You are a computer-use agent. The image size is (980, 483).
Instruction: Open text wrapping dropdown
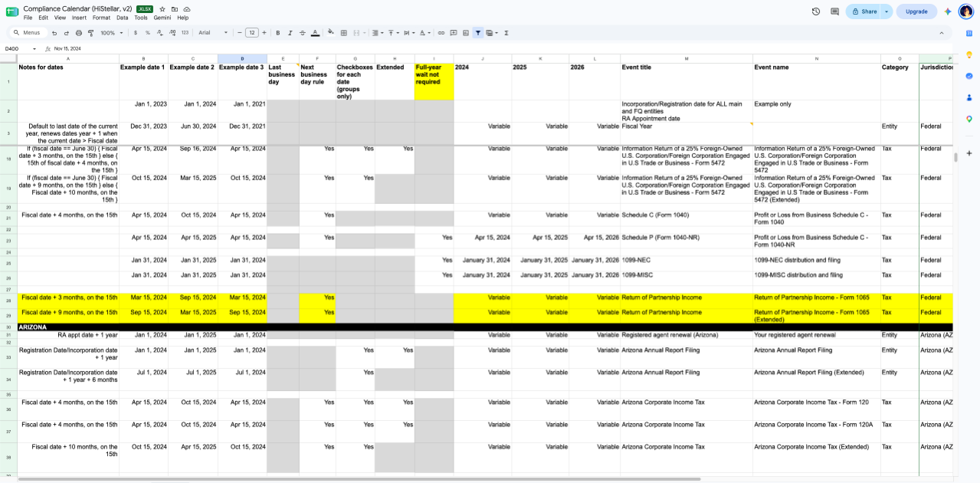click(x=408, y=33)
